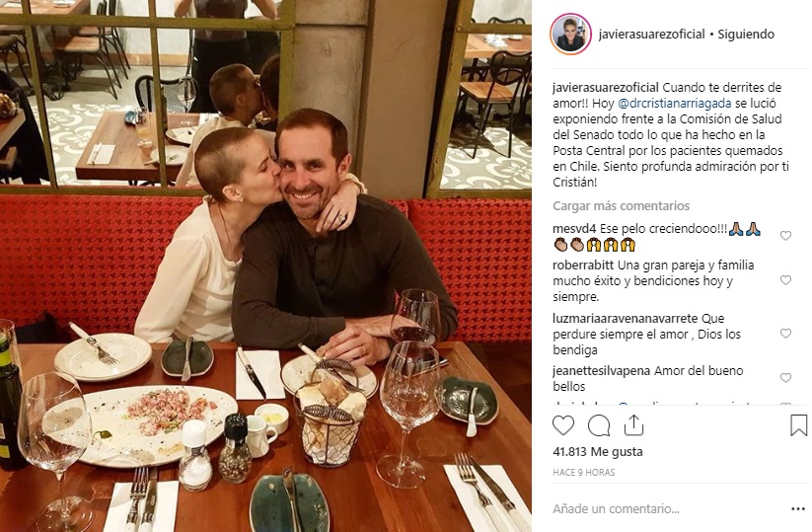Open the jeanettesilvapena commenter profile
The width and height of the screenshot is (812, 532).
[602, 371]
